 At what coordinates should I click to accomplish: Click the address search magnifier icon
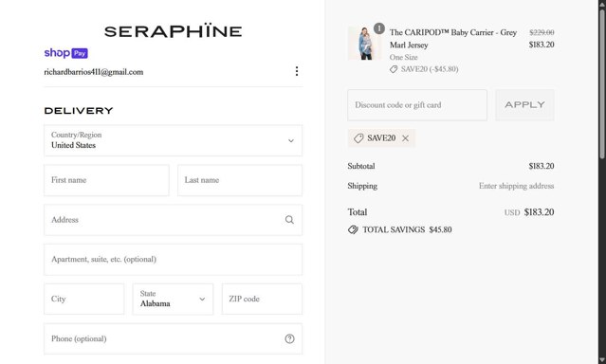289,220
